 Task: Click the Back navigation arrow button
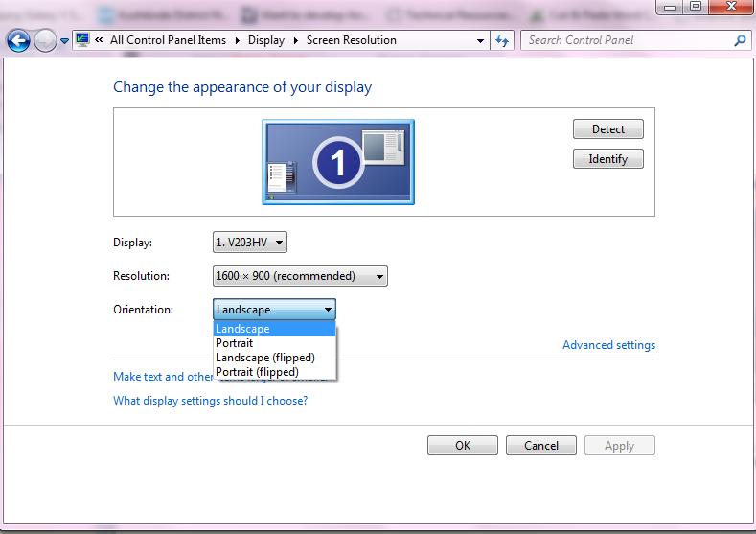(x=18, y=41)
